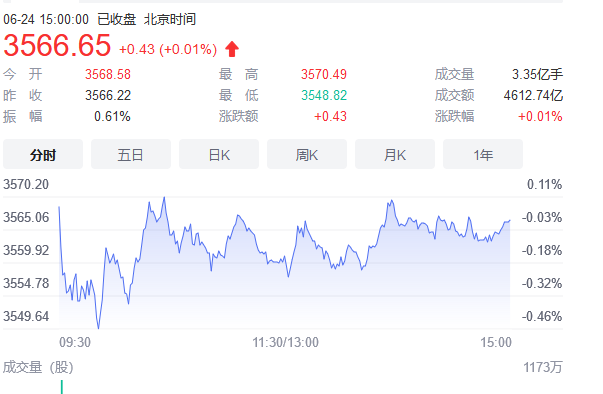The height and width of the screenshot is (394, 603).
Task: Open the 日K chart tab
Action: (x=219, y=154)
